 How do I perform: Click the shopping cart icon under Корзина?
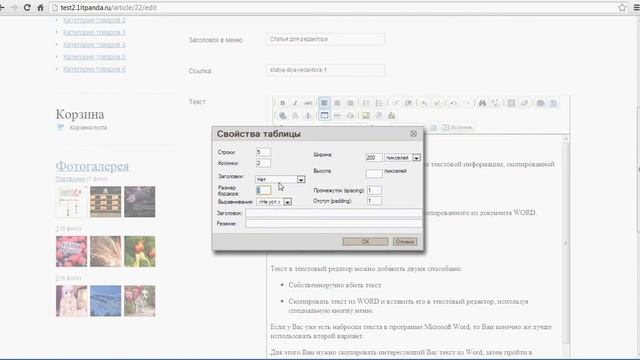(x=60, y=127)
